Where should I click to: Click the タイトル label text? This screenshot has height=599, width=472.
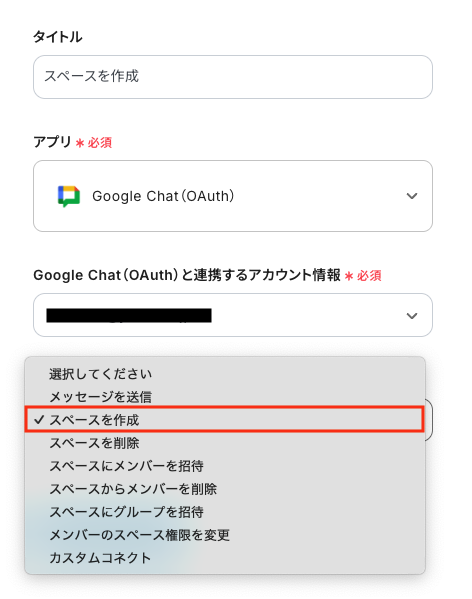(58, 37)
